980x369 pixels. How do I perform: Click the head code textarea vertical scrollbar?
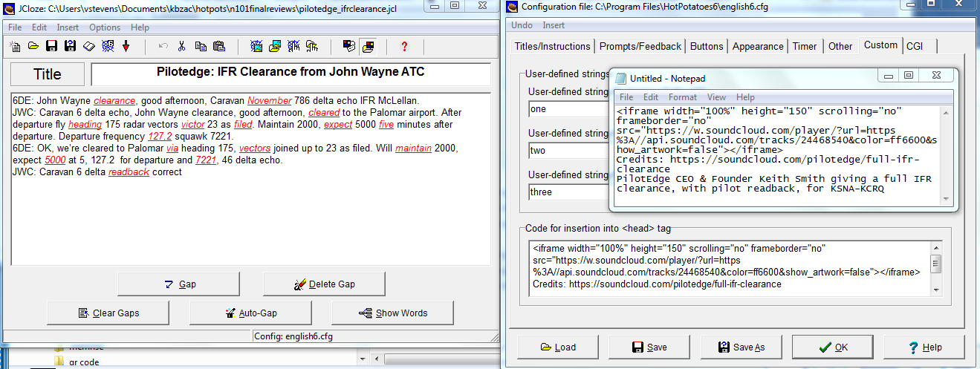tap(936, 269)
